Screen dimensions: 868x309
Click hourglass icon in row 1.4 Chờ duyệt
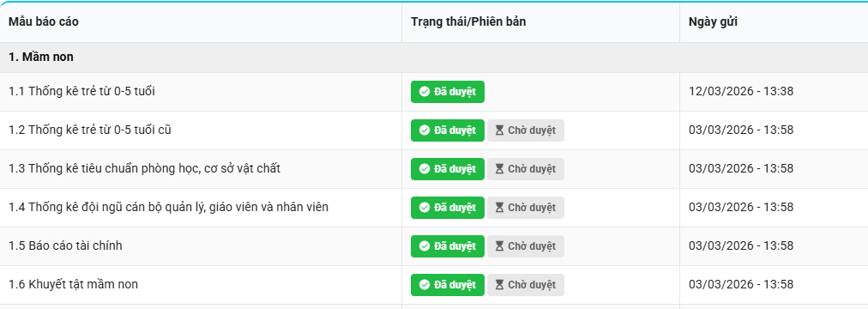499,208
